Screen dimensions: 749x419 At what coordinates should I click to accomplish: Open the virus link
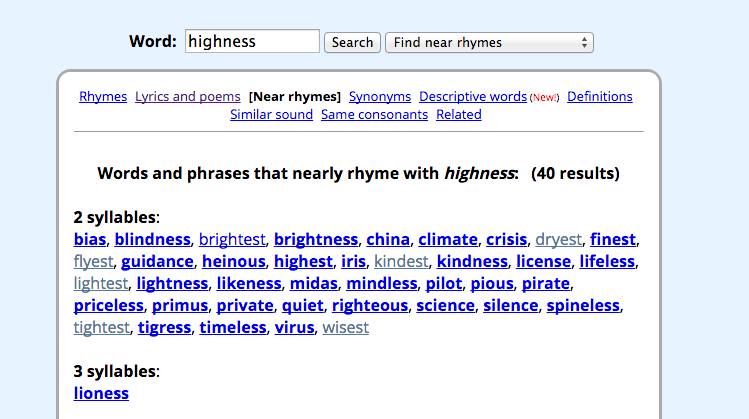coord(294,327)
